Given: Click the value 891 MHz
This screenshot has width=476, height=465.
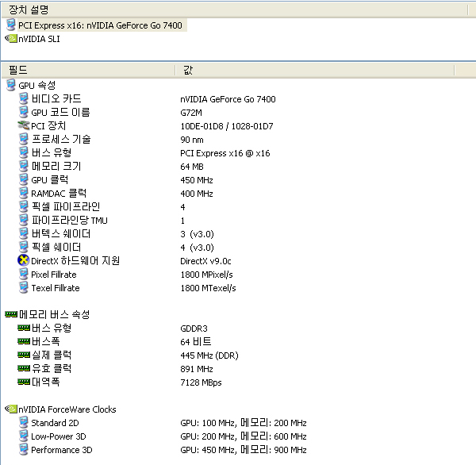Looking at the screenshot, I should click(197, 369).
